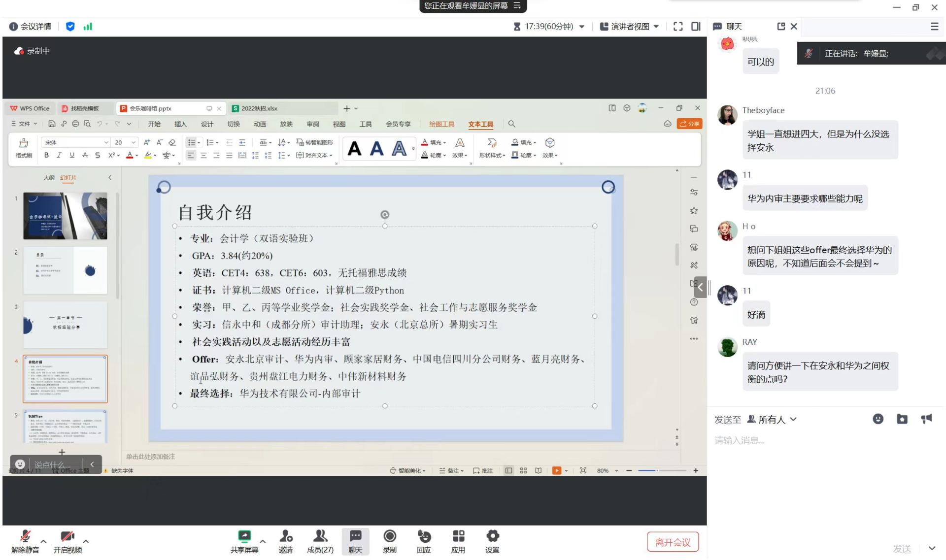Collapse the chat side panel arrow
Viewport: 946px width, 560px height.
coord(700,287)
